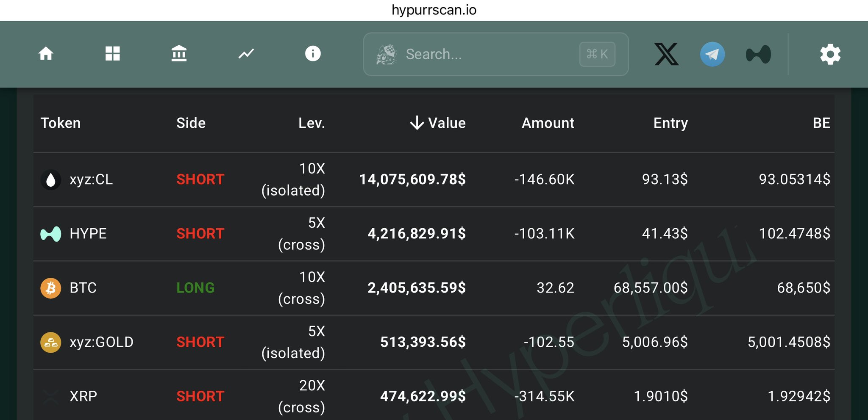
Task: Click the Hyperliquid logo icon in navbar
Action: pyautogui.click(x=758, y=54)
